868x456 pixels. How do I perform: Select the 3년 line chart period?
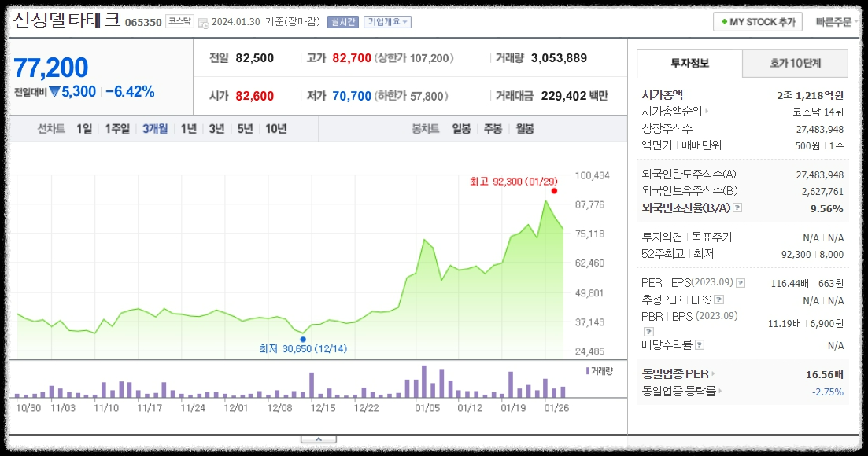point(217,129)
